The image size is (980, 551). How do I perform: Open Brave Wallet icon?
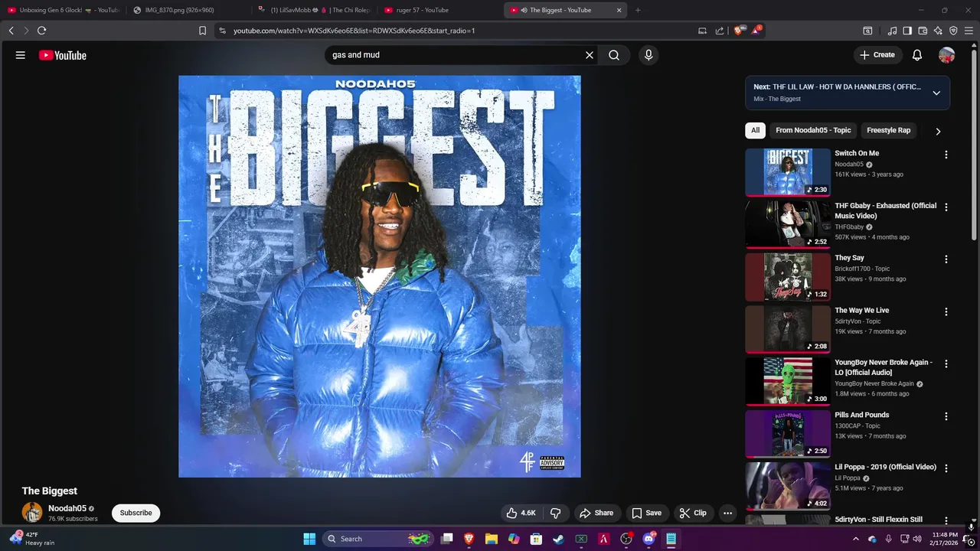point(923,31)
